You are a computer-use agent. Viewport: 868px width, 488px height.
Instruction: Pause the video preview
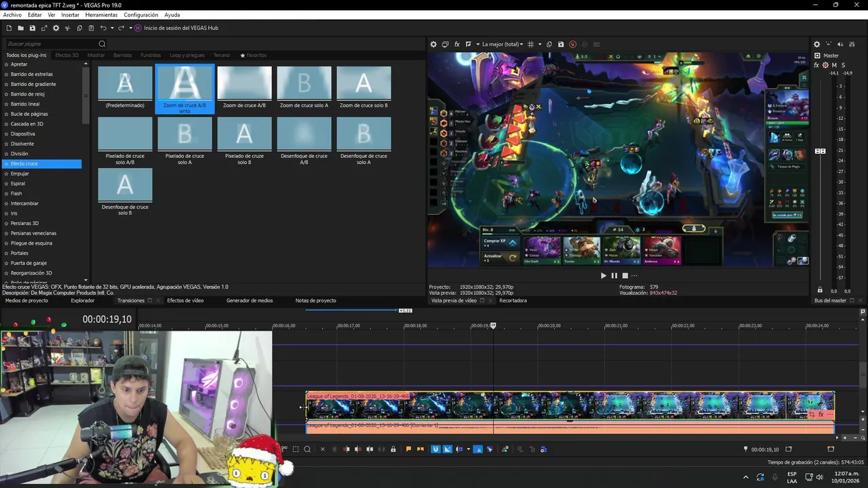click(x=614, y=276)
